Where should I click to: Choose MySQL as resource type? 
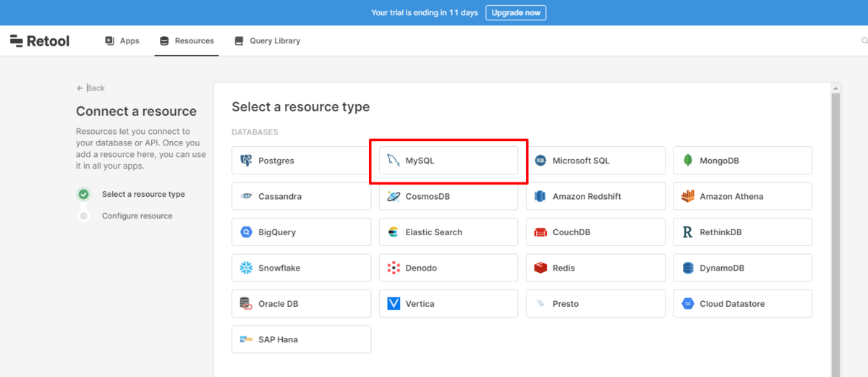pos(448,161)
